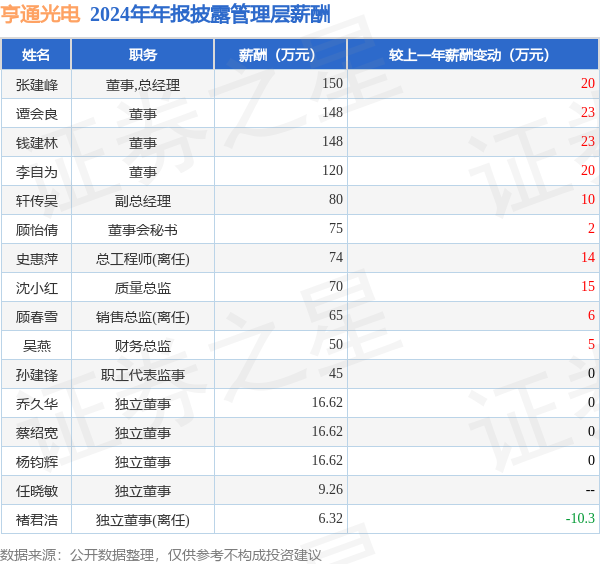Click 乔久华's salary 16.62
600x564 pixels.
[x=327, y=402]
